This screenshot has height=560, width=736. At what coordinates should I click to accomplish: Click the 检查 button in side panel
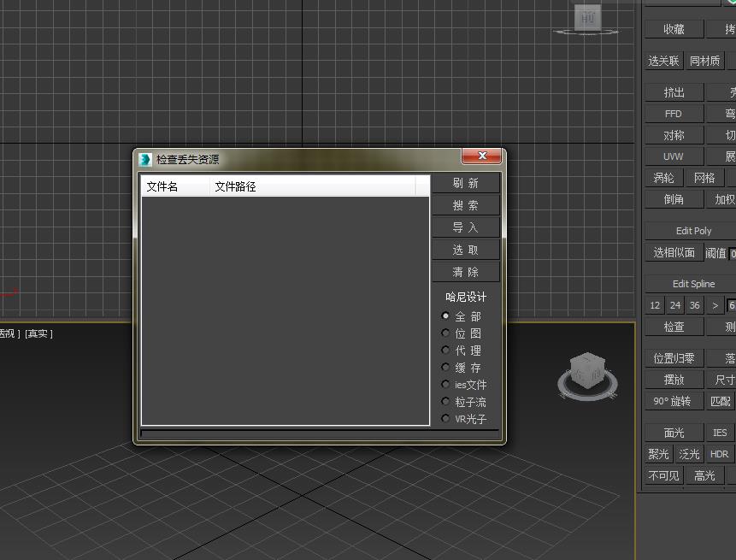coord(674,327)
